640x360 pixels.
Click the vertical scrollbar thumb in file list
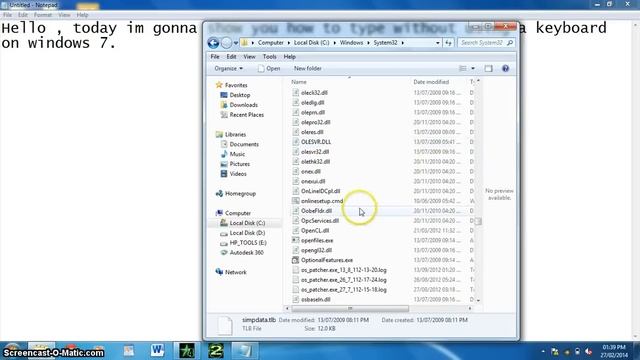point(478,221)
